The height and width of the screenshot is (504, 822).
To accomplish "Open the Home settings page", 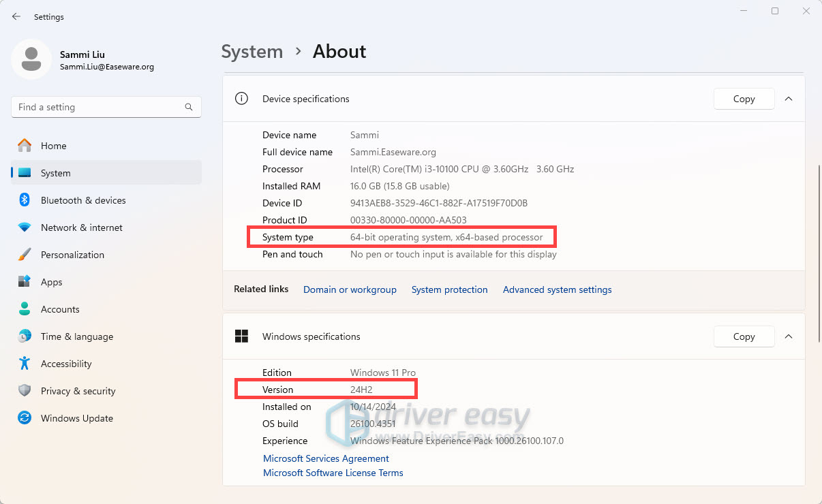I will (106, 146).
